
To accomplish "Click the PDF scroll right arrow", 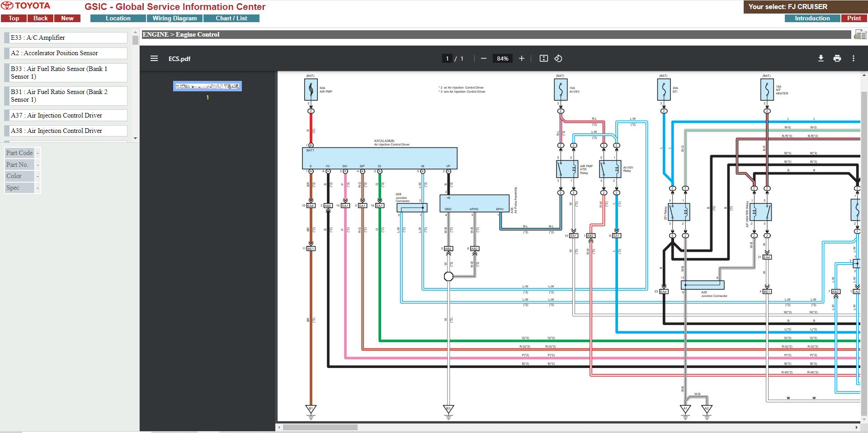I will 856,427.
